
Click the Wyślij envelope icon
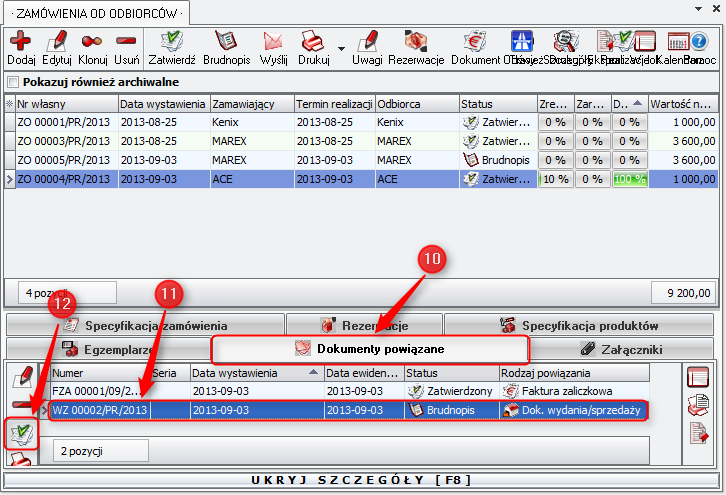(273, 41)
